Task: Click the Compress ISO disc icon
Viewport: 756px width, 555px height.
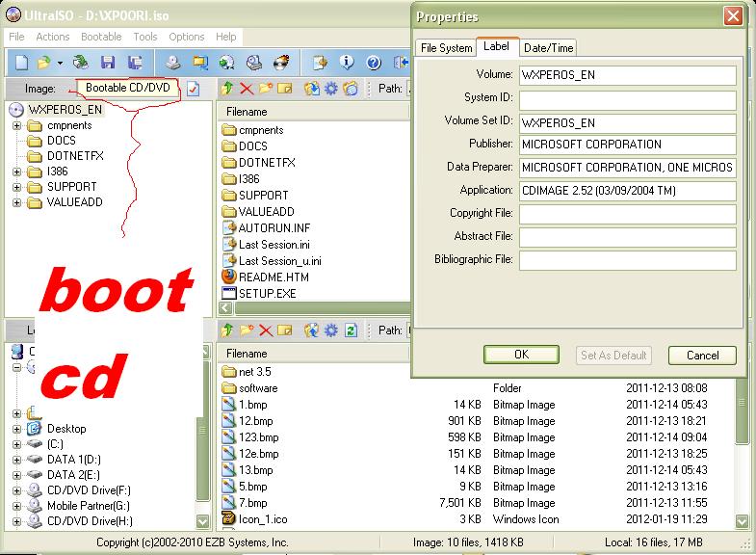Action: click(226, 63)
